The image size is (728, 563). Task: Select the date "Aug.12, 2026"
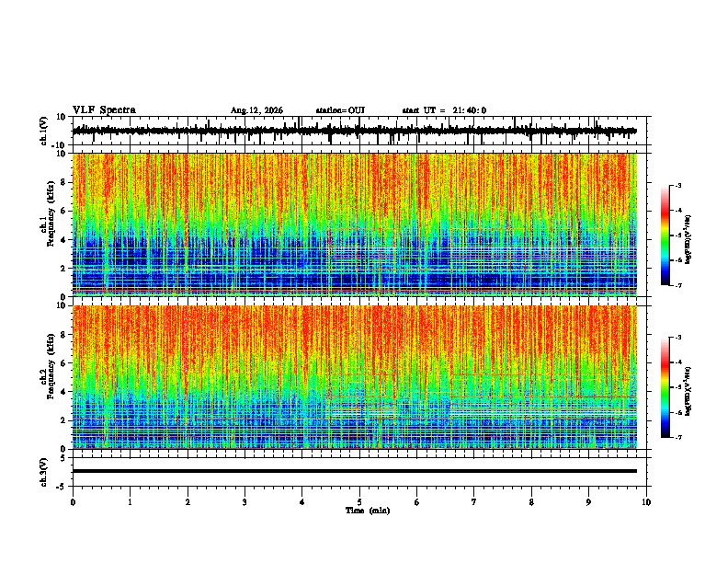[256, 110]
